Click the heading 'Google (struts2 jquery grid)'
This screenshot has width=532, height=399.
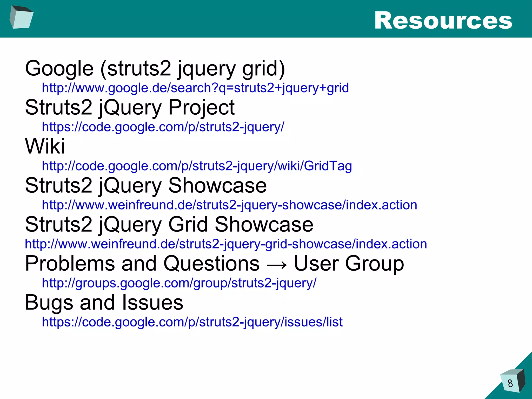pos(155,69)
